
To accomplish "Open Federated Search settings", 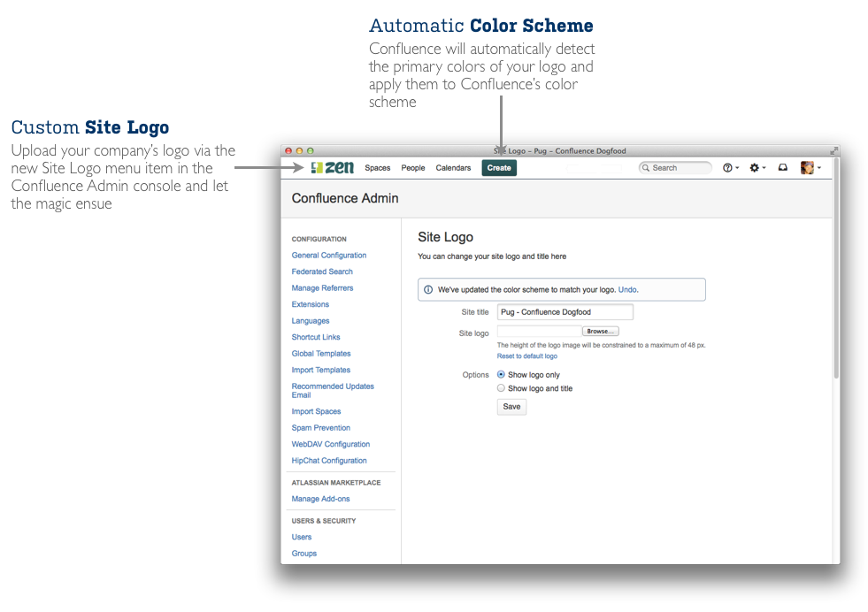I will click(x=322, y=272).
